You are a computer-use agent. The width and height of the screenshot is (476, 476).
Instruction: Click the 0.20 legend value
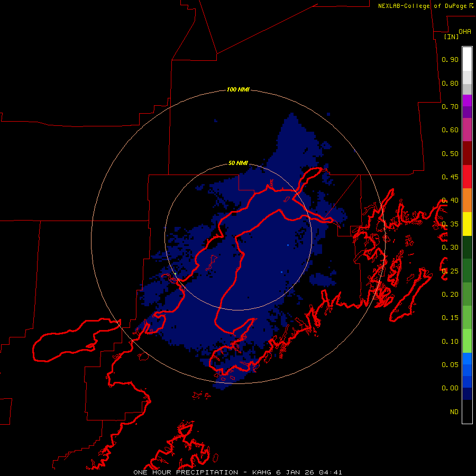pos(450,295)
